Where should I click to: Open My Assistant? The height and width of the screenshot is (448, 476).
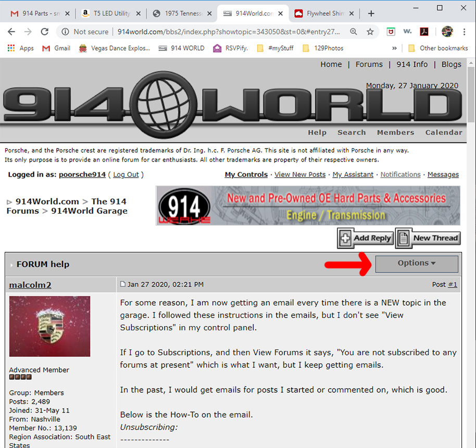point(353,175)
